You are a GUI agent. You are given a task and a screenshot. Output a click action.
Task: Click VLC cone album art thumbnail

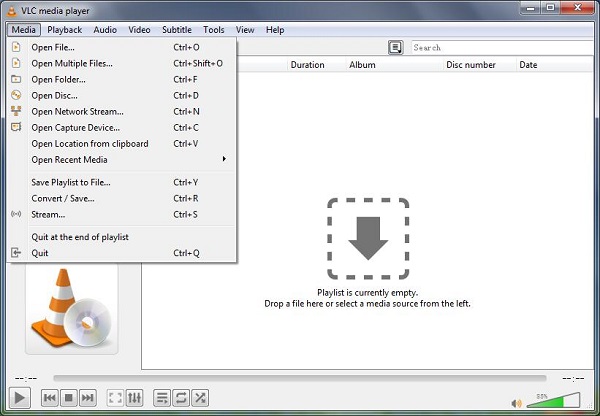[72, 308]
